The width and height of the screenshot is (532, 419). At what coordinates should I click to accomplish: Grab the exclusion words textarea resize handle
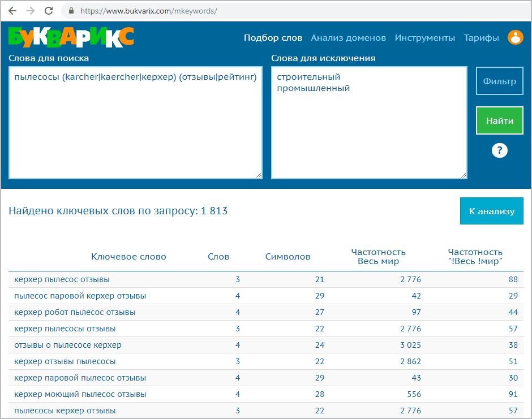(464, 175)
